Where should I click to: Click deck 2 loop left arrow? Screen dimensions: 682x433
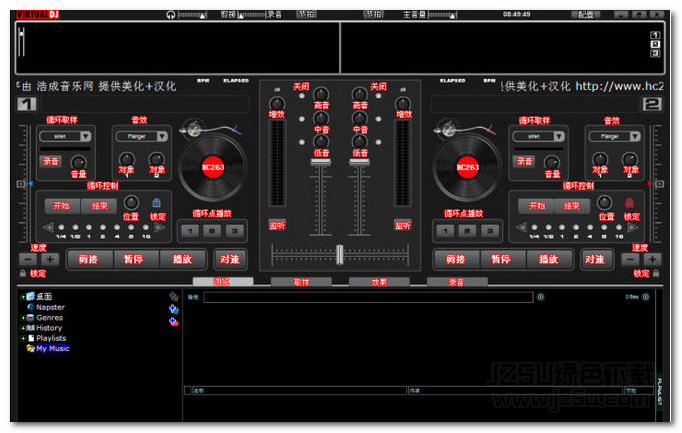click(521, 227)
